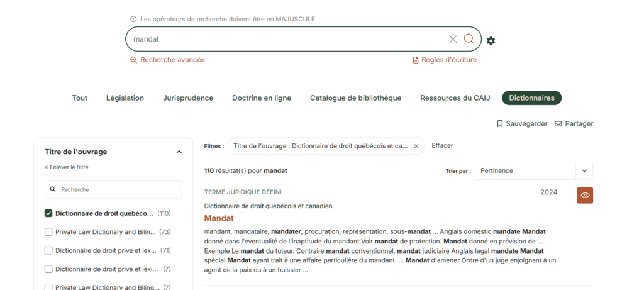Clear the search field with X icon
Viewport: 644px width, 290px height.
[x=453, y=39]
